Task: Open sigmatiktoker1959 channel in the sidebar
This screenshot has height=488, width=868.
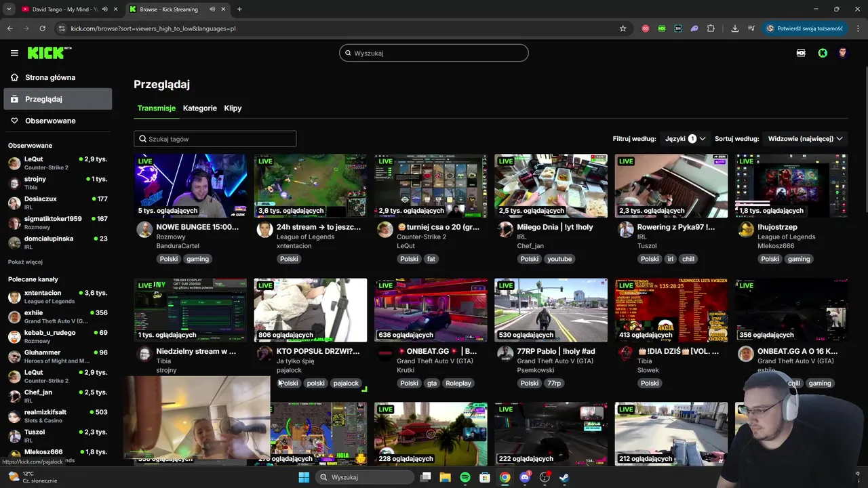Action: tap(58, 222)
